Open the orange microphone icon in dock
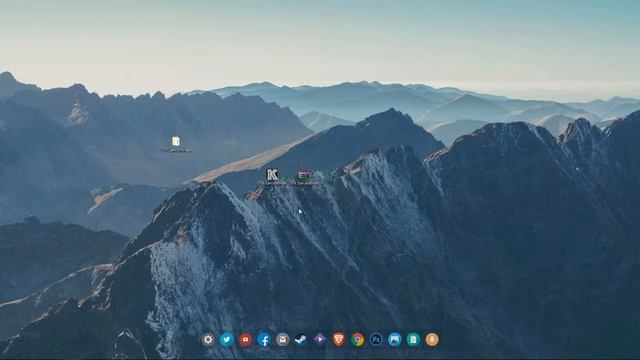Viewport: 640px width, 360px height. coord(432,340)
